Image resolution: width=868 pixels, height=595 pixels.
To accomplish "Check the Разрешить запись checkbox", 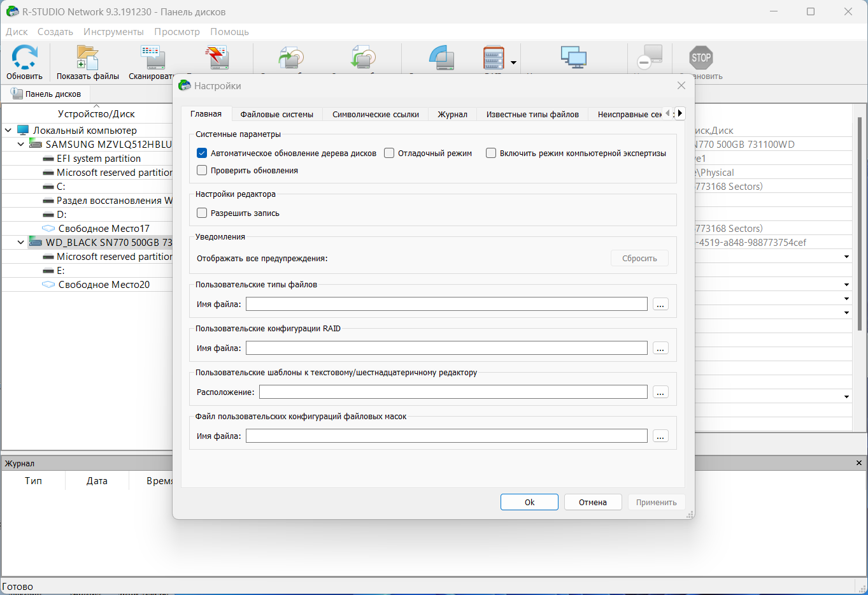I will click(202, 213).
